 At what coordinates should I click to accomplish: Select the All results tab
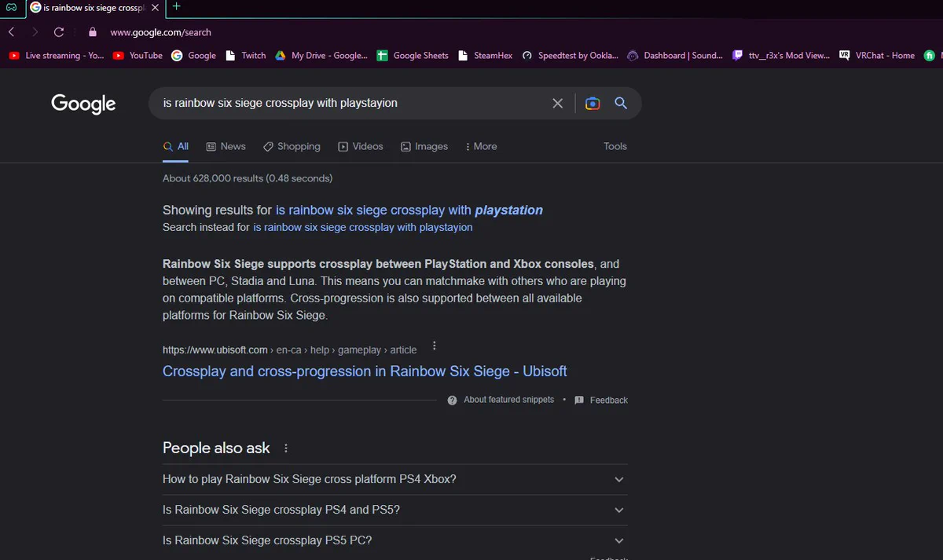click(x=176, y=146)
